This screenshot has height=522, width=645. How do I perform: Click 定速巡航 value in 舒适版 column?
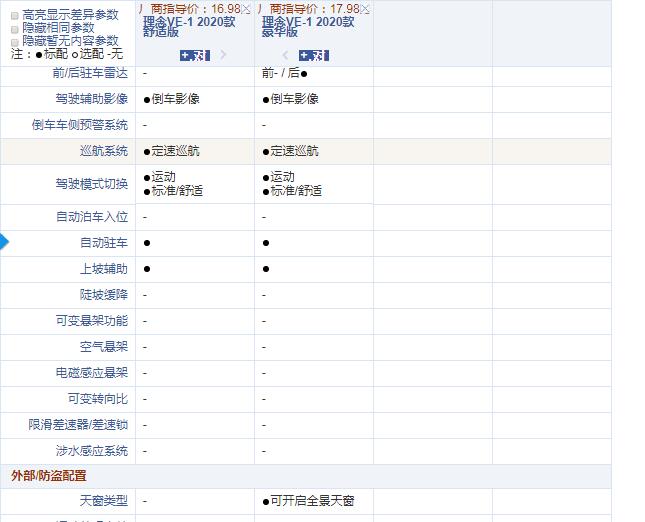click(172, 151)
